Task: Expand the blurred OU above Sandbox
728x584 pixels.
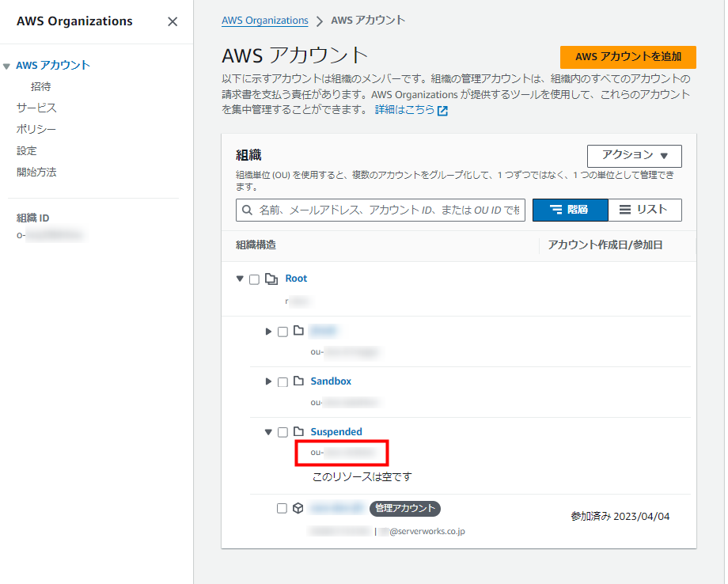Action: click(x=268, y=332)
